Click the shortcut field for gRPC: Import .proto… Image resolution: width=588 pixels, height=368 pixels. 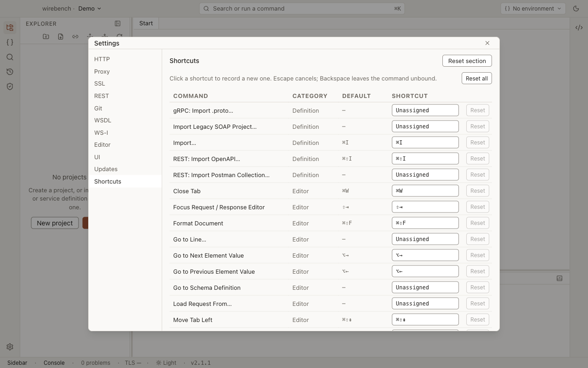pos(425,110)
